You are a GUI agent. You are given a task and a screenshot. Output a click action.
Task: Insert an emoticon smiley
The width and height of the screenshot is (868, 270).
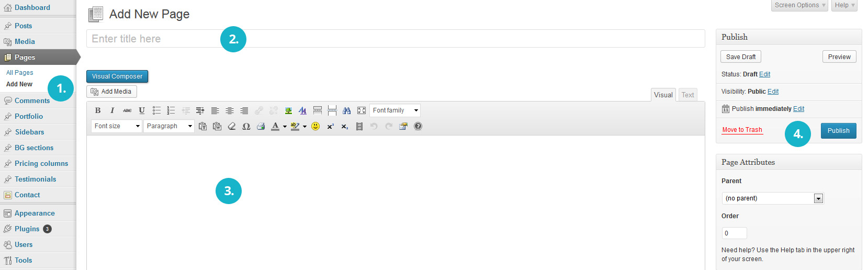tap(315, 126)
